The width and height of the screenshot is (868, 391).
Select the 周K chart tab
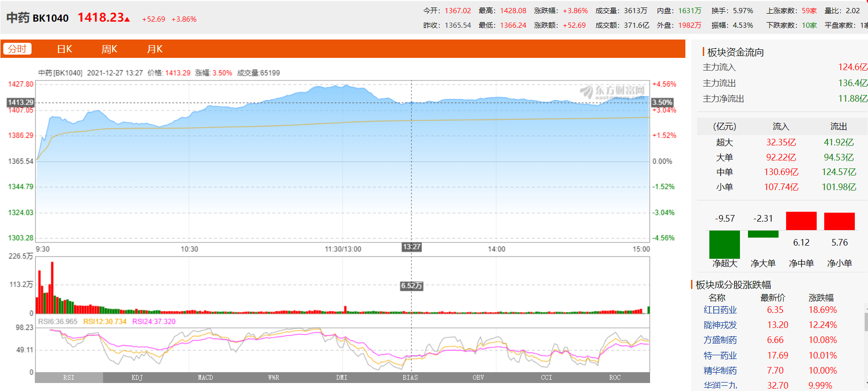109,49
